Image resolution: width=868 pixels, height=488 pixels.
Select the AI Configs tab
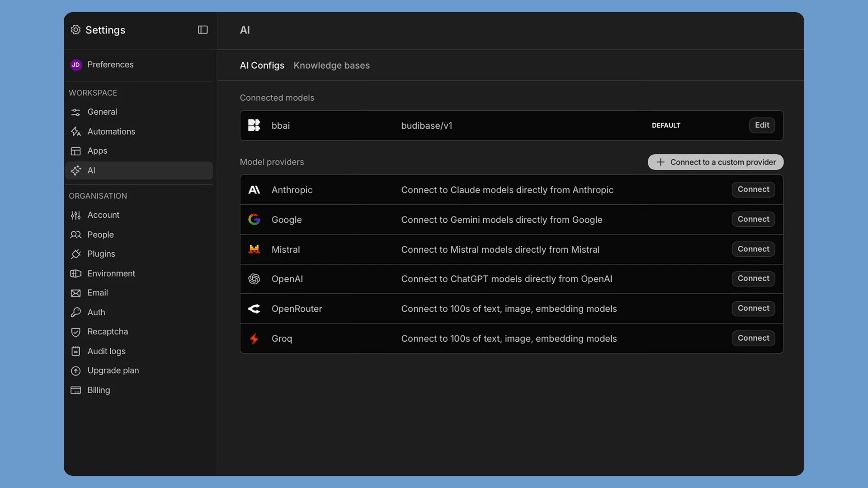tap(262, 66)
